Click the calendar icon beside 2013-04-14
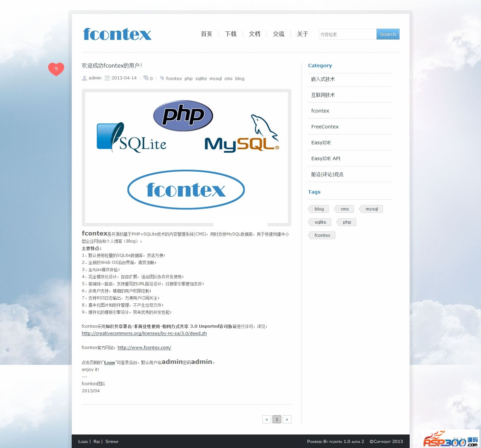This screenshot has height=448, width=481. tap(107, 78)
